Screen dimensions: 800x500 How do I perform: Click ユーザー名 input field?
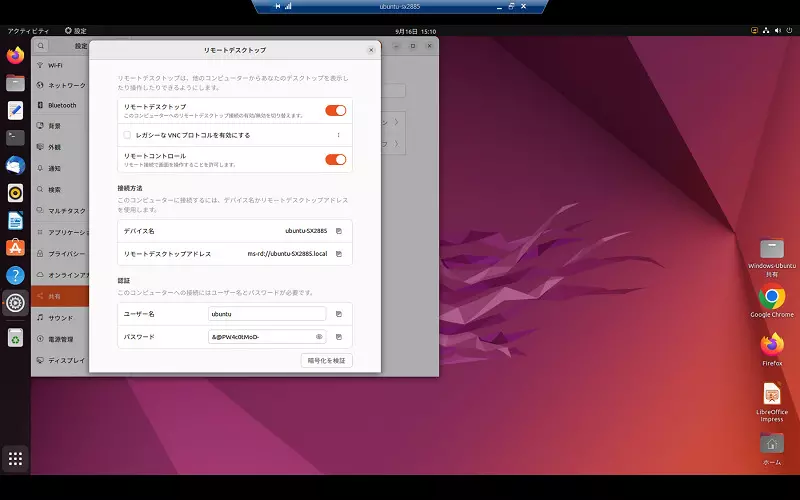tap(267, 314)
